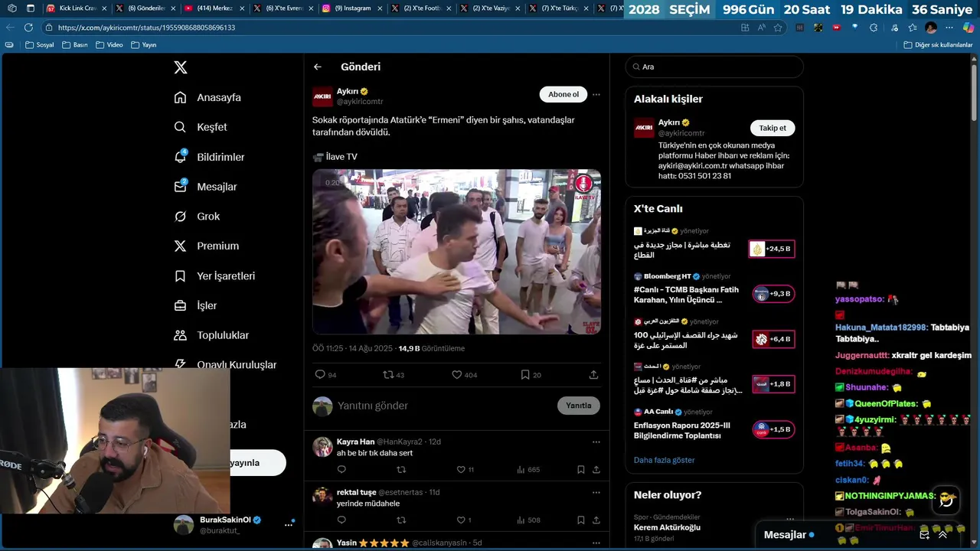The image size is (980, 551).
Task: Share Kayra Han's reply
Action: (596, 469)
